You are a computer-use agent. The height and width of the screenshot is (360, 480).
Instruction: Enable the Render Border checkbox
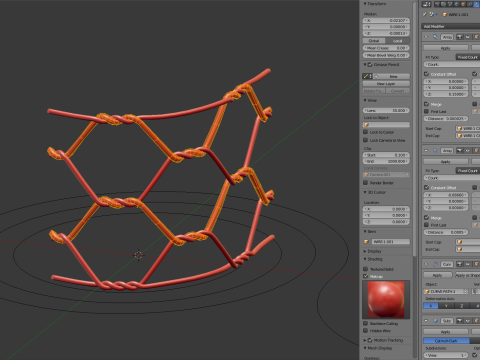pos(366,183)
